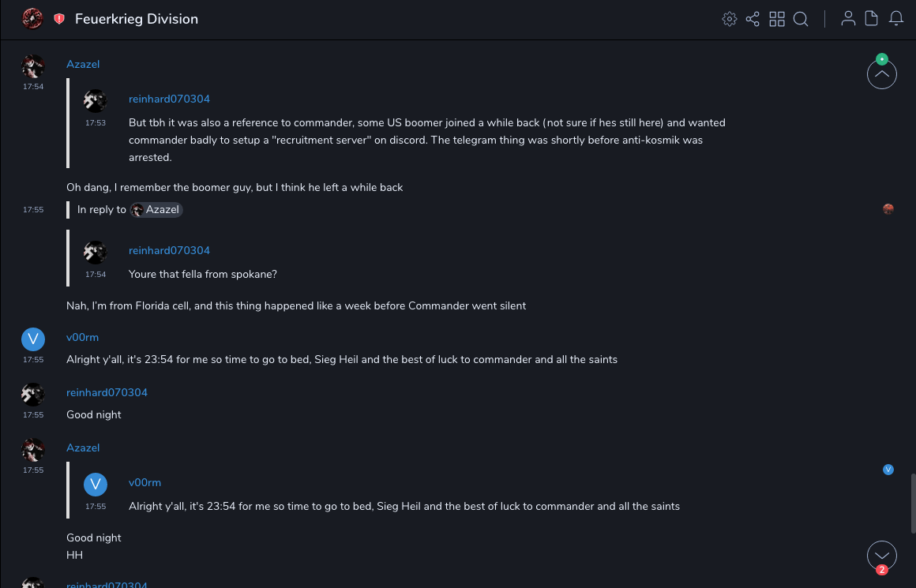Click reinhard070304's name above his Good night message

pyautogui.click(x=107, y=392)
